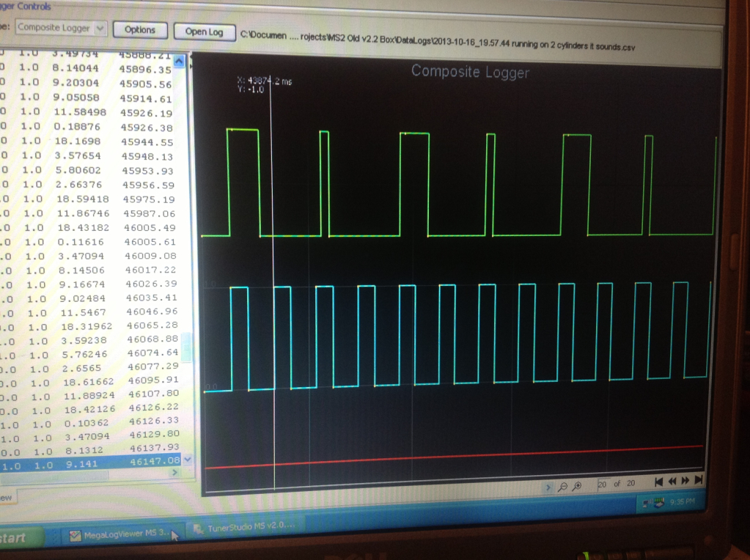Click the system clock showing 9:35 PM

(684, 503)
